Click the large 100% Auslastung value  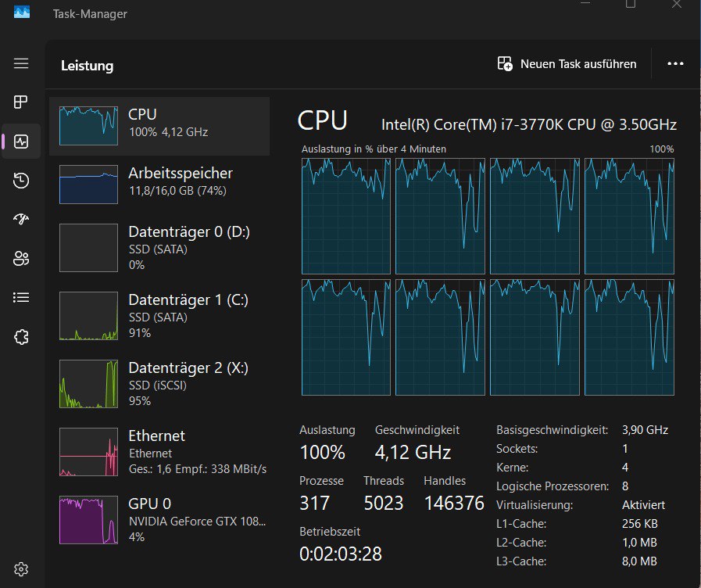[322, 452]
